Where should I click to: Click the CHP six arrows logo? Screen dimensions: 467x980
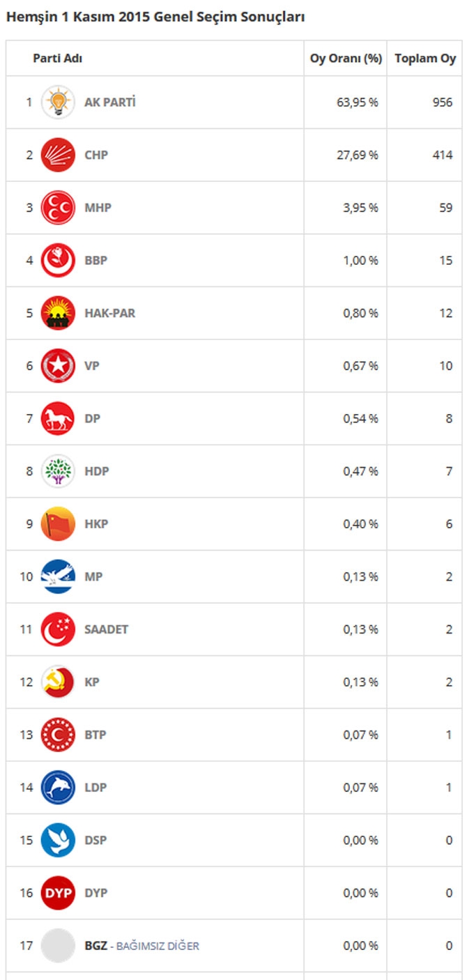[58, 155]
